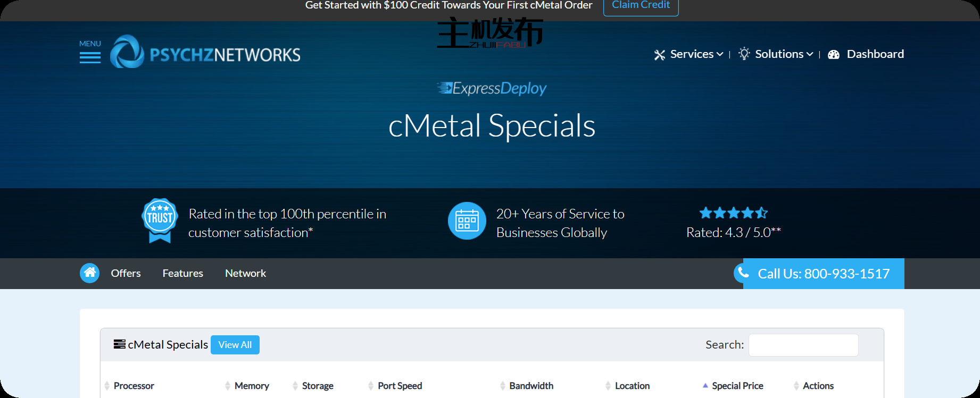Click the Dashboard gauge icon

coord(833,55)
